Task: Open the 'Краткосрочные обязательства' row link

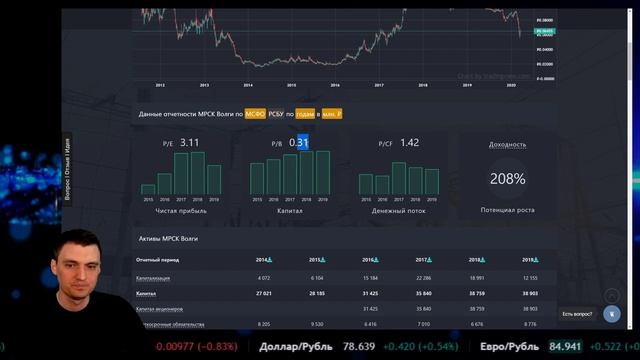Action: point(173,324)
